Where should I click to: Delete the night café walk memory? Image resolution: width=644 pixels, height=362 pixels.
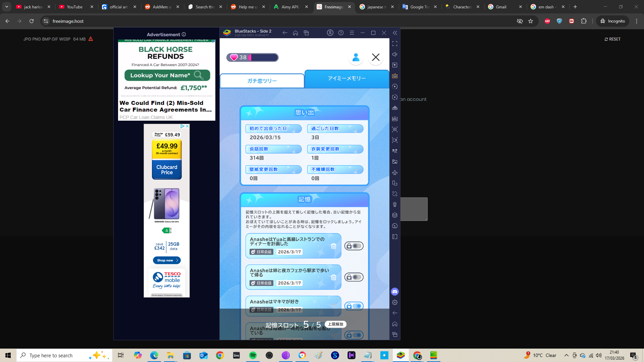(333, 277)
